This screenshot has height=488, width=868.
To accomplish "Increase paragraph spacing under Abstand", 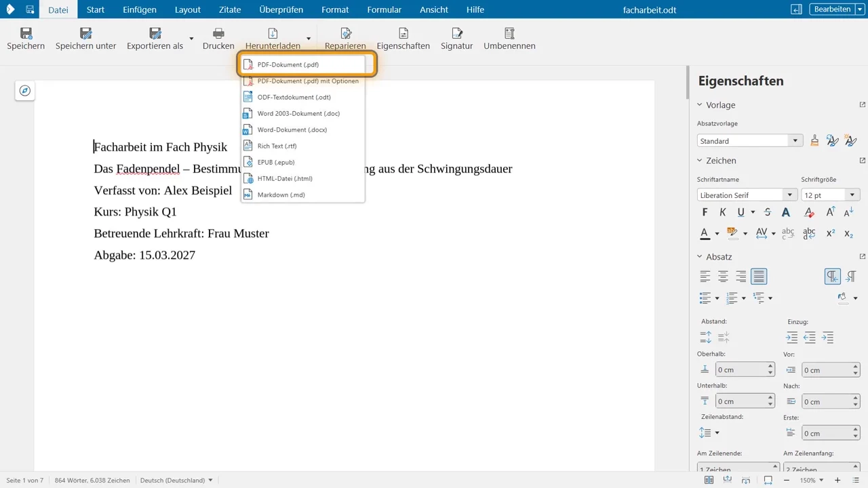I will 706,338.
